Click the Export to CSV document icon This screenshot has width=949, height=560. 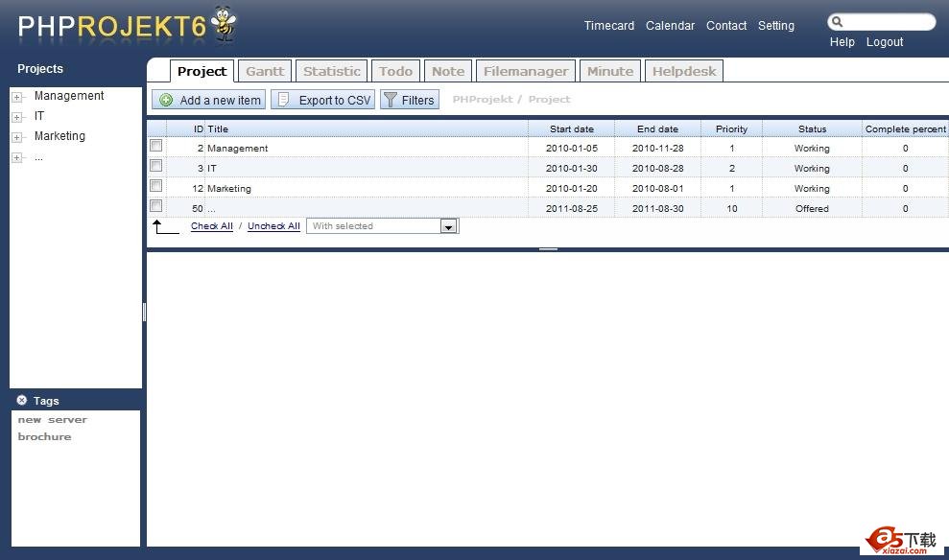(283, 100)
